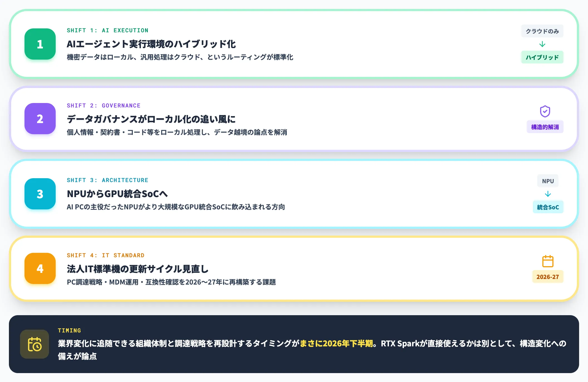Click the gray NPU tag

tap(548, 181)
